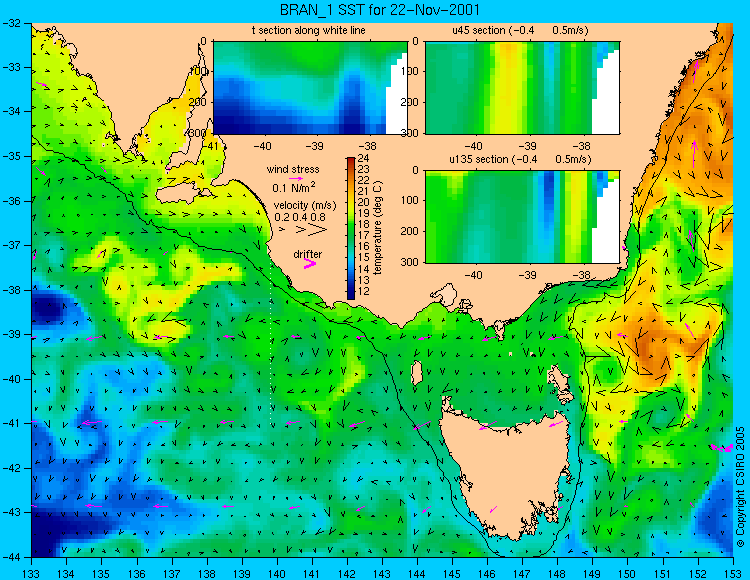Click the depth label "100" on the u135 inset
The image size is (750, 580).
(x=410, y=200)
